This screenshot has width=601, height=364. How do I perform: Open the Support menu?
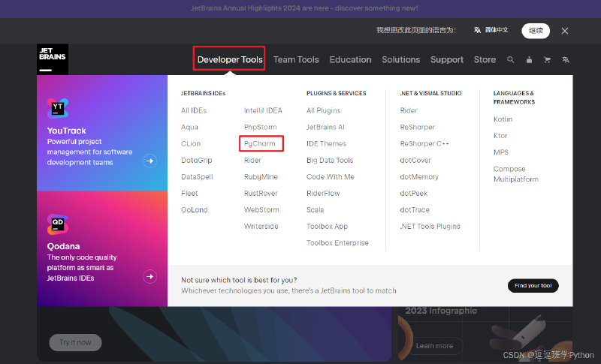447,60
